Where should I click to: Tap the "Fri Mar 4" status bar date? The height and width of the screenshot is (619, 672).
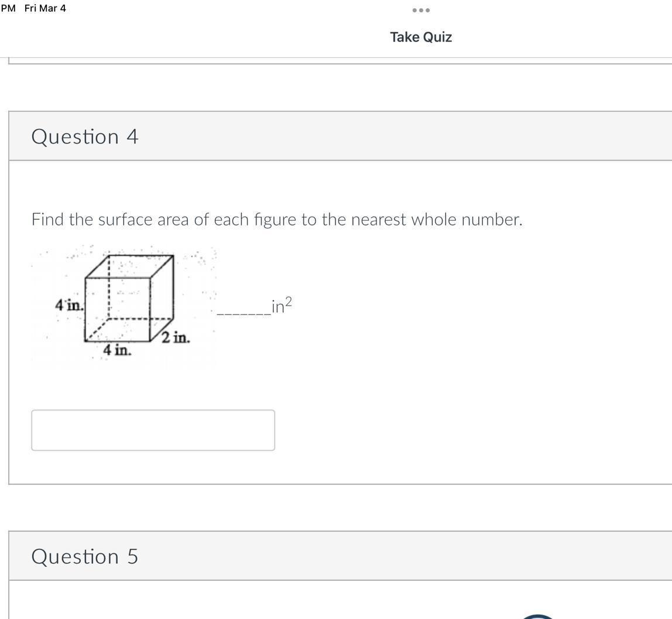(45, 8)
